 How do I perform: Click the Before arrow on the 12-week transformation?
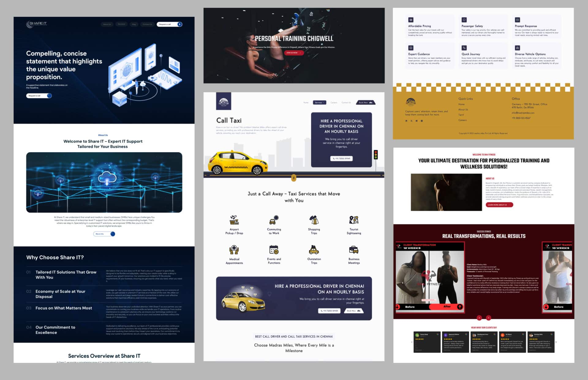[x=398, y=306]
